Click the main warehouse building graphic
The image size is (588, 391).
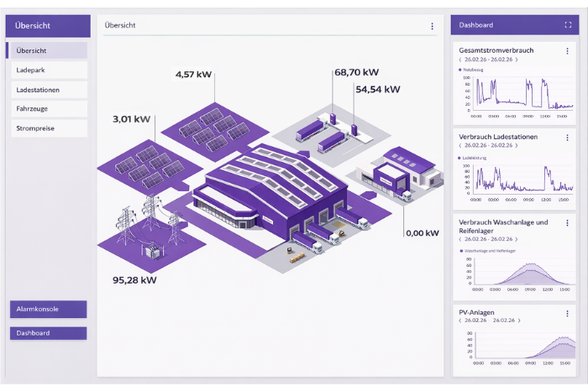(x=269, y=193)
